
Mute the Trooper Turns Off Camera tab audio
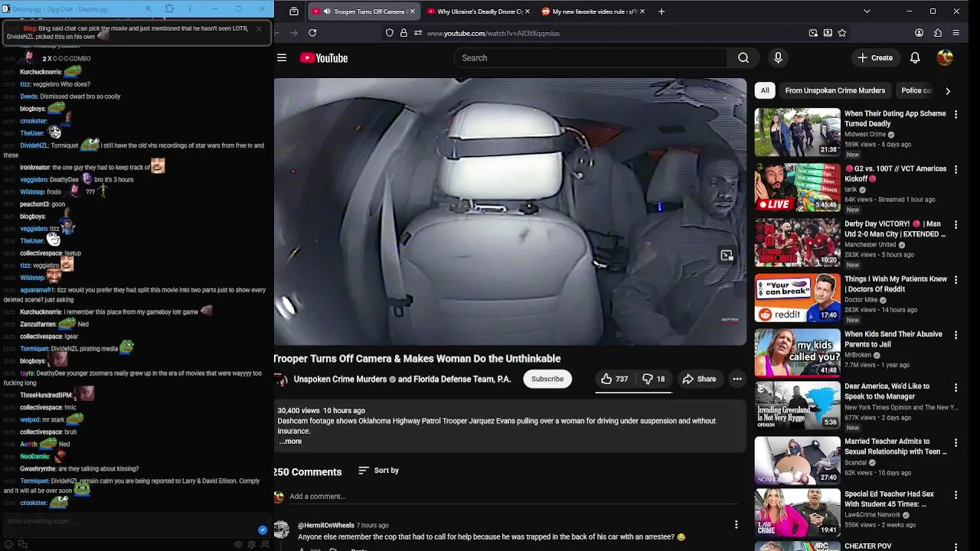pyautogui.click(x=327, y=11)
